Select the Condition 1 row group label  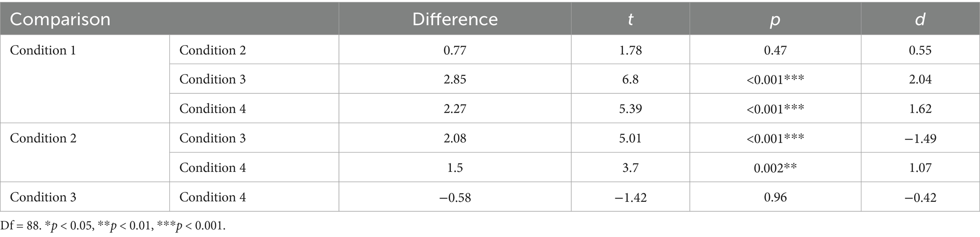click(43, 50)
